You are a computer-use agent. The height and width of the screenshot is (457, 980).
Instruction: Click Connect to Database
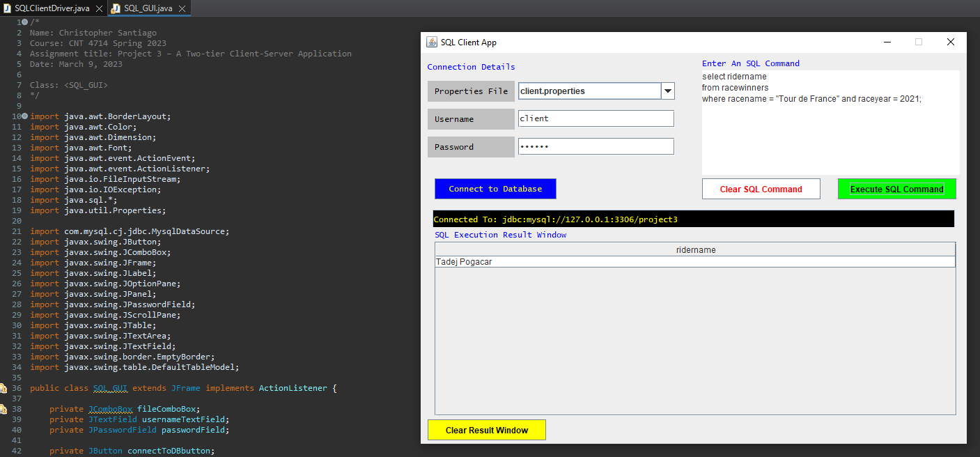(x=495, y=189)
